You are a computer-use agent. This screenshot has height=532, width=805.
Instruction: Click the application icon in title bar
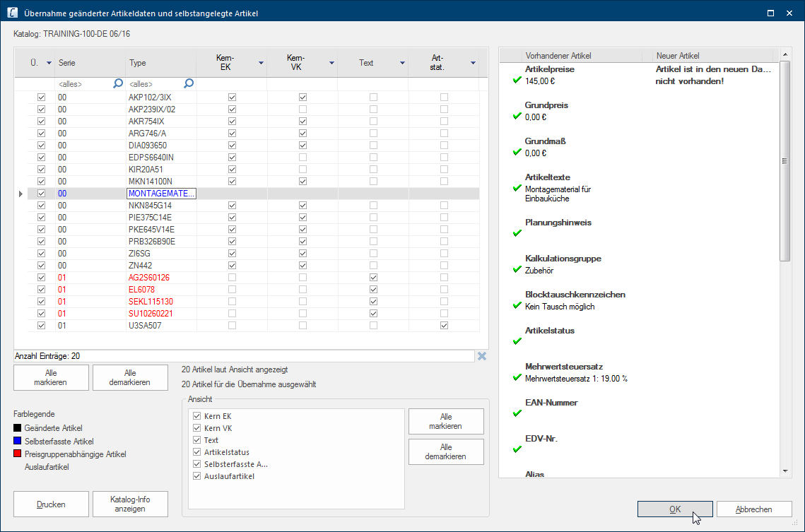[12, 13]
